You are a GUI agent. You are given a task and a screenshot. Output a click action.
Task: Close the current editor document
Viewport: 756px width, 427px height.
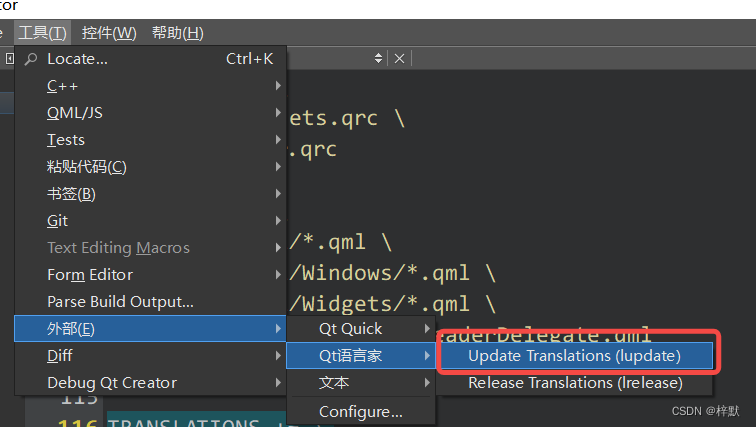tap(399, 59)
